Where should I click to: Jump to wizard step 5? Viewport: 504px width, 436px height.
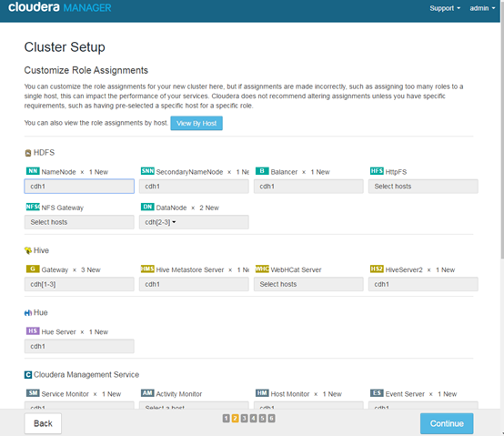click(262, 418)
